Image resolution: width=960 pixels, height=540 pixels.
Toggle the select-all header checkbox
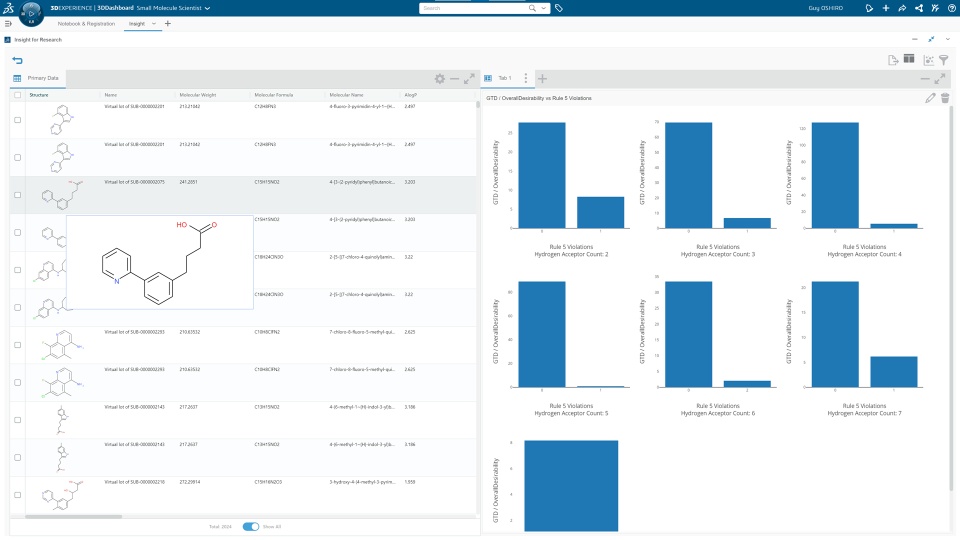pyautogui.click(x=17, y=95)
